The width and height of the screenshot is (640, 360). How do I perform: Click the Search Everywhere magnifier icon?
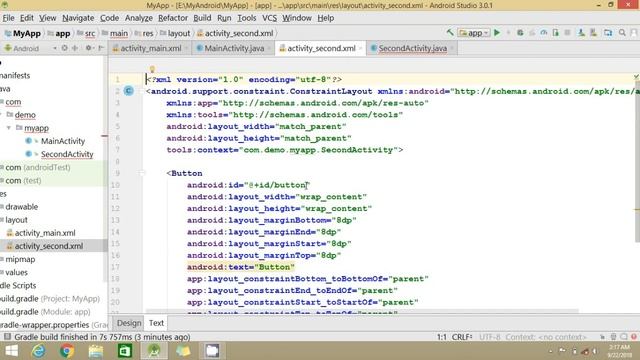(622, 33)
